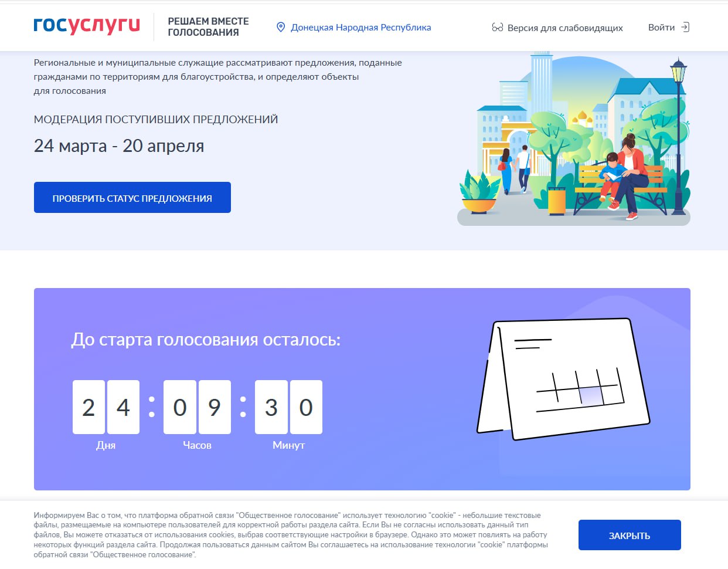Screen dimensions: 728x569
Task: Click the location pin icon next to region
Action: [x=281, y=27]
